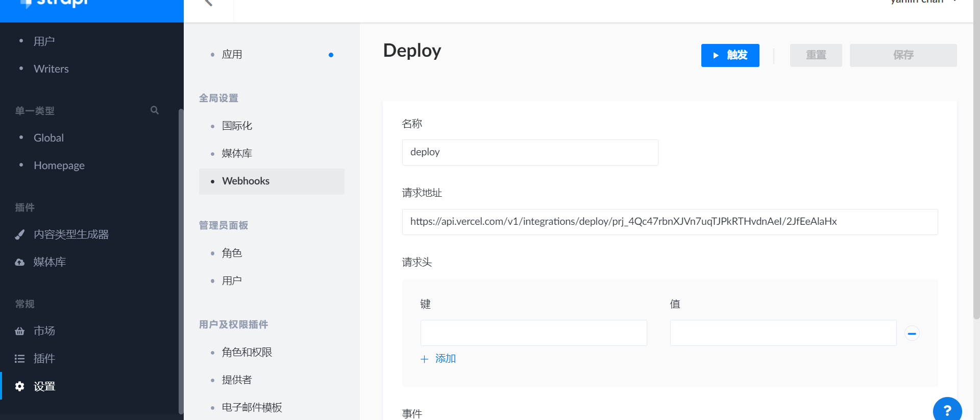This screenshot has height=420, width=980.
Task: Click the 键 header key input
Action: [533, 333]
